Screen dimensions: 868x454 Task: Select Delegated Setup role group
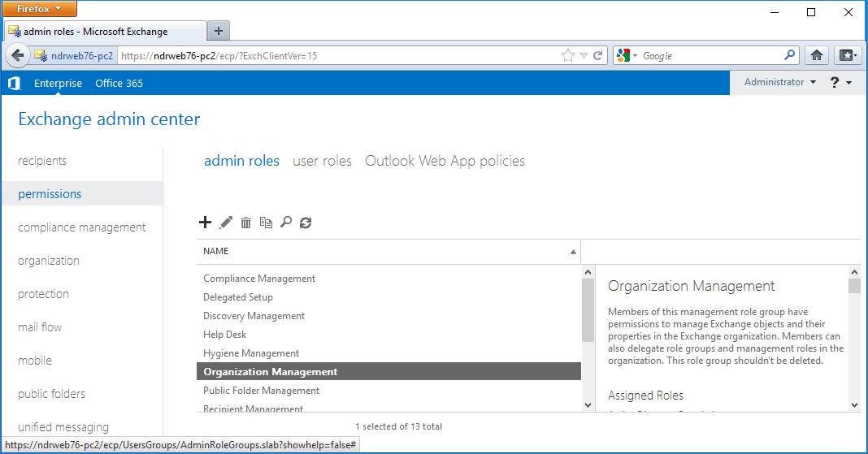(388, 297)
